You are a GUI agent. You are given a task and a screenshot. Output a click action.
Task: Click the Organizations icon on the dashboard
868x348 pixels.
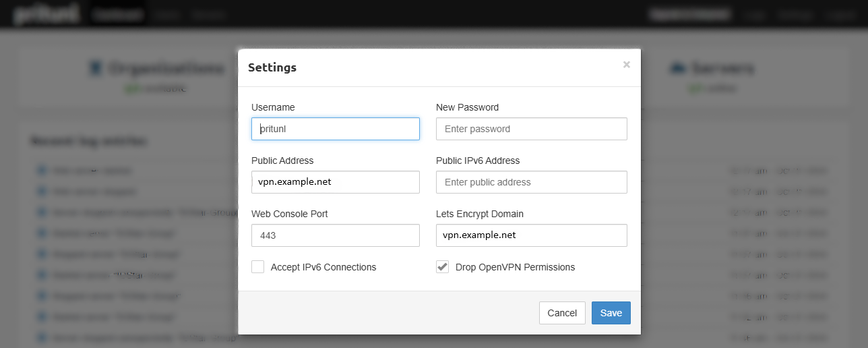pos(96,68)
